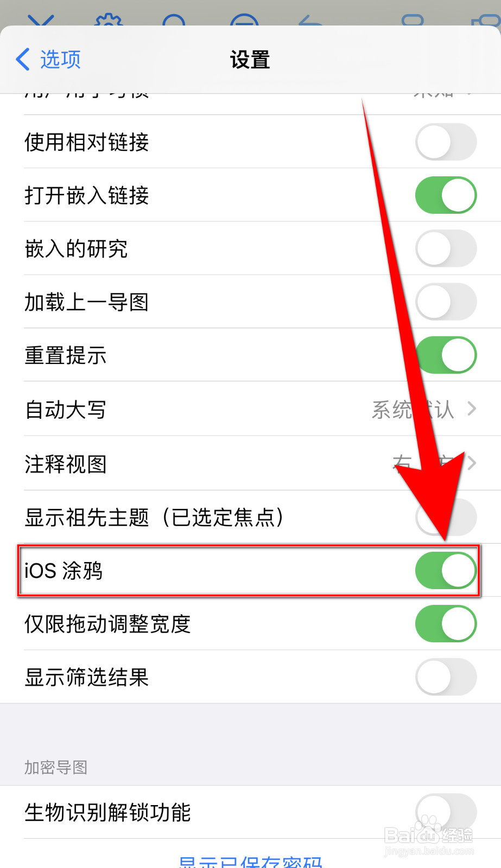Toggle 显示祖先主题 switch

coord(446,517)
